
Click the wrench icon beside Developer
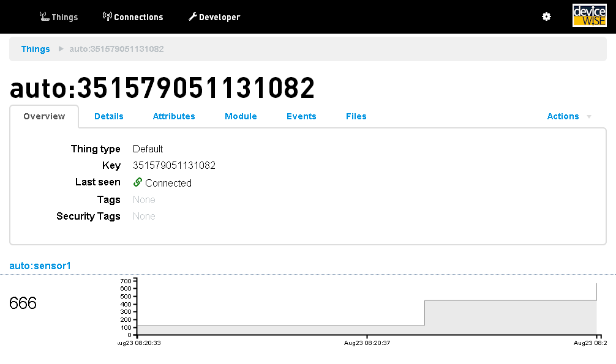[x=192, y=17]
